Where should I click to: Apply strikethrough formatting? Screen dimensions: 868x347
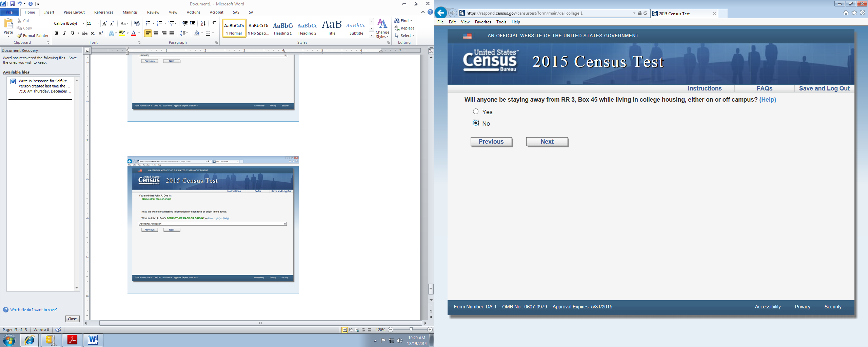coord(85,33)
